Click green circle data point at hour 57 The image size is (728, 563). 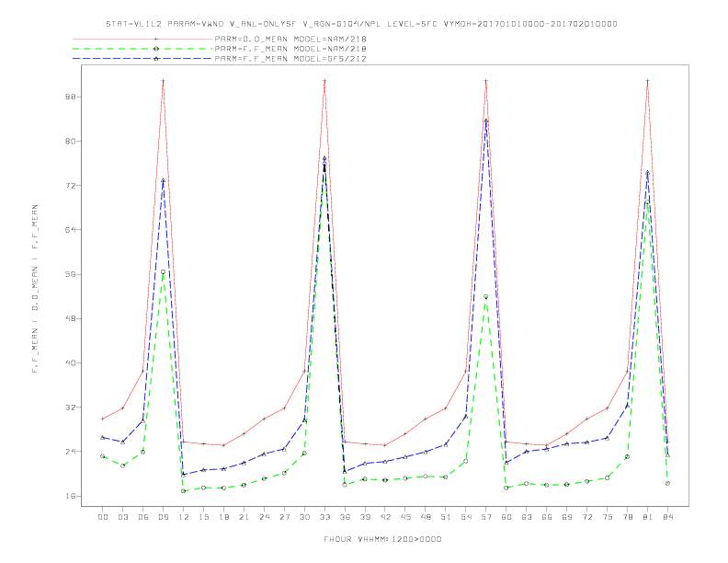pyautogui.click(x=486, y=296)
